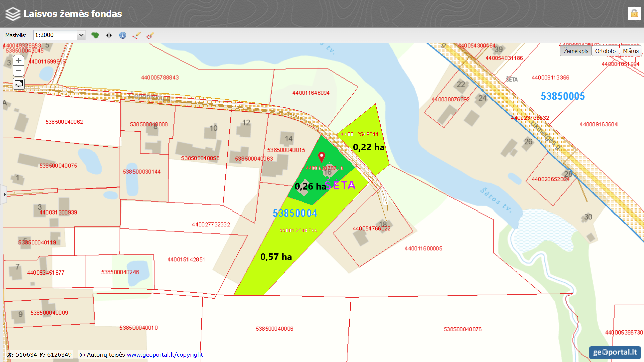Image resolution: width=644 pixels, height=362 pixels.
Task: Switch basemap to Ortofoto
Action: [x=605, y=51]
